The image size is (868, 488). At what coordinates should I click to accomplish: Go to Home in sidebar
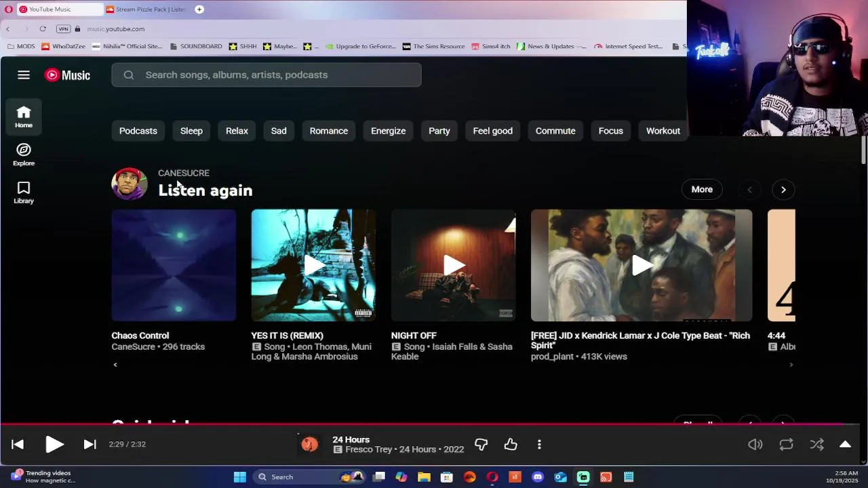pos(24,117)
